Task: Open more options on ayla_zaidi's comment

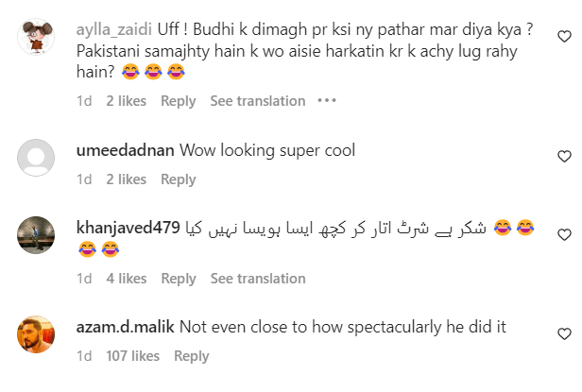Action: [x=327, y=101]
